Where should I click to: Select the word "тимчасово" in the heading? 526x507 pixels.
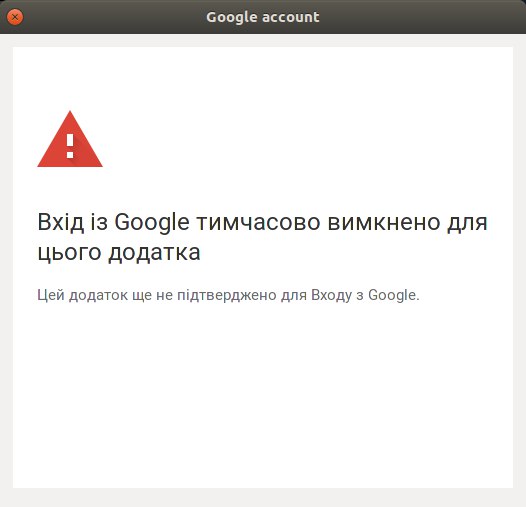tap(258, 223)
